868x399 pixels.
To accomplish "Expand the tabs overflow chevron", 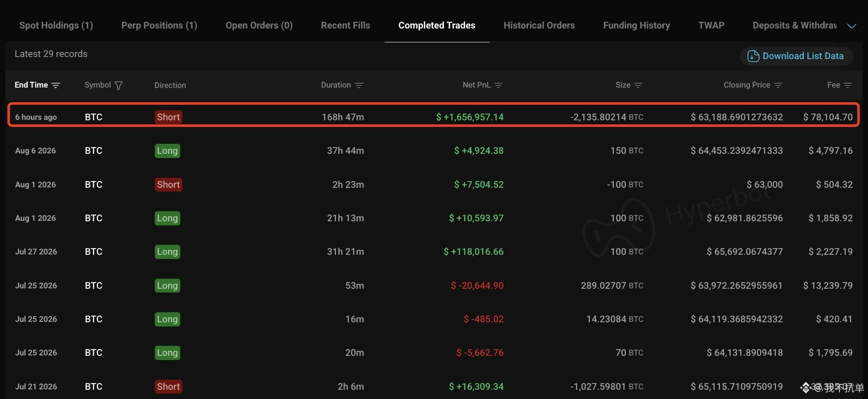I will [852, 26].
